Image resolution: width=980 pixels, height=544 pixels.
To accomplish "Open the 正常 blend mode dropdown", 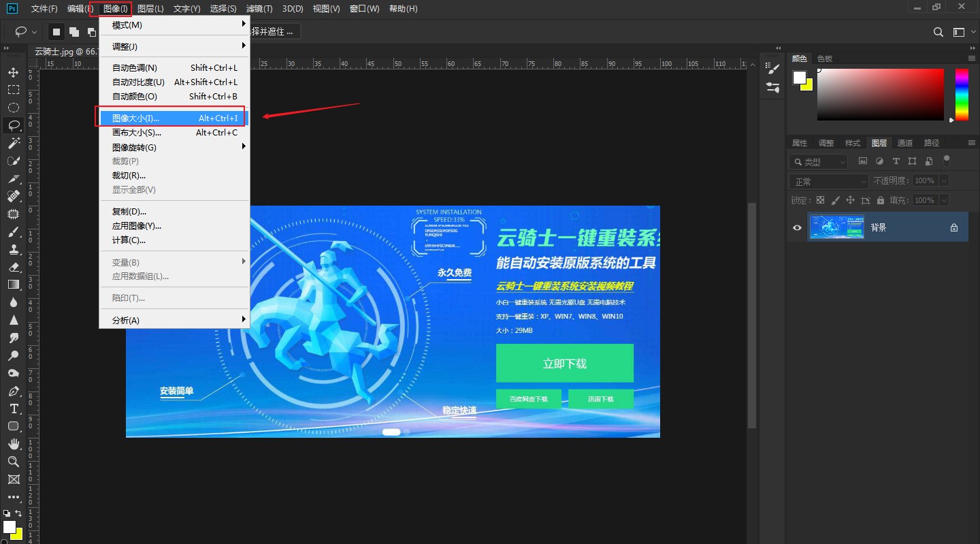I will [828, 181].
